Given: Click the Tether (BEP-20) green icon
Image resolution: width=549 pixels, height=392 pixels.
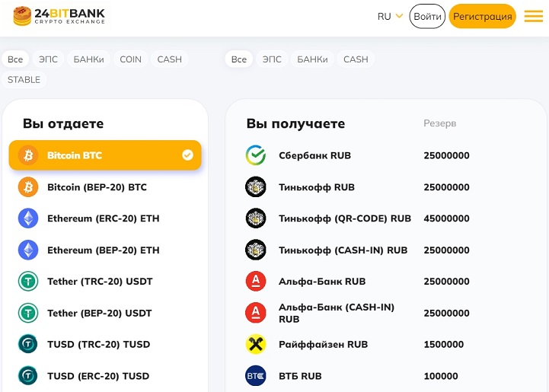Looking at the screenshot, I should coord(28,313).
